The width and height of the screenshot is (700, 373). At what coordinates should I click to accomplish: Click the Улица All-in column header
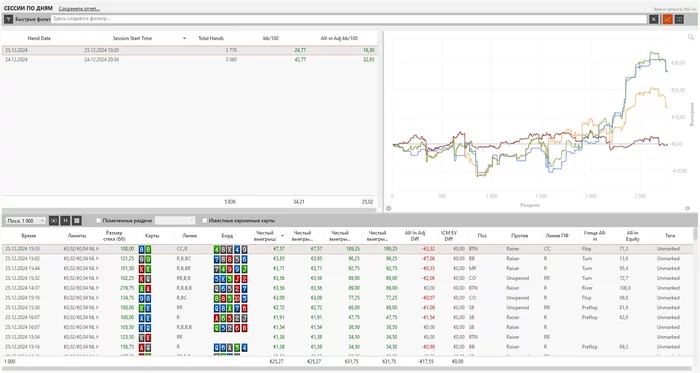pyautogui.click(x=595, y=236)
